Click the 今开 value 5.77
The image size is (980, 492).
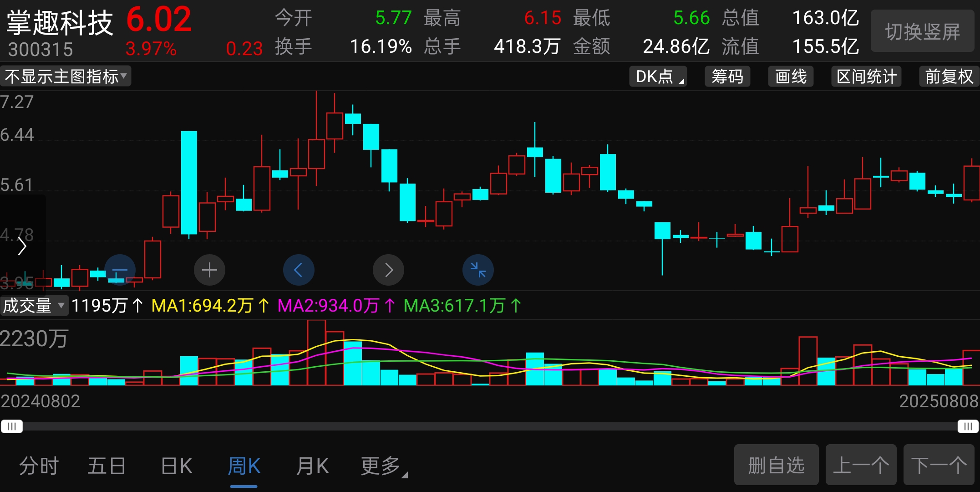click(393, 18)
